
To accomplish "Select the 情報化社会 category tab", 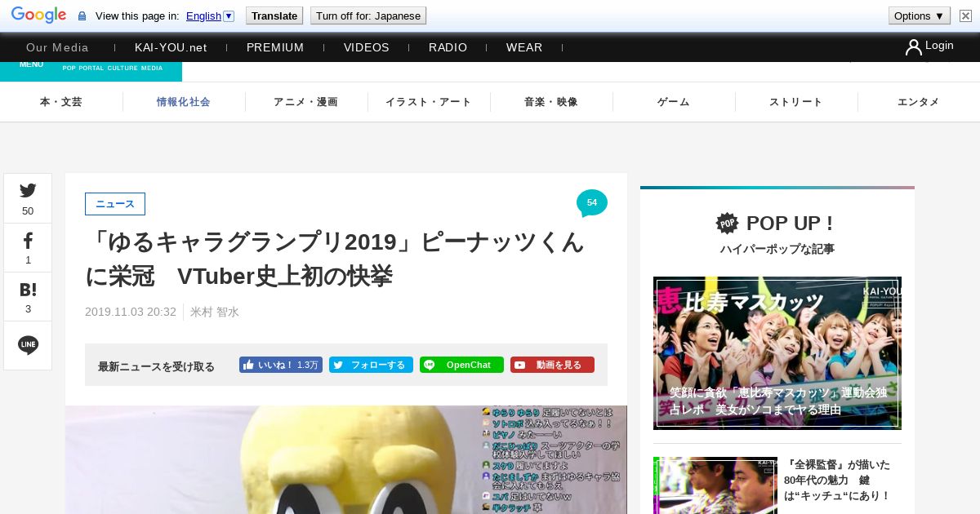I will [x=184, y=102].
